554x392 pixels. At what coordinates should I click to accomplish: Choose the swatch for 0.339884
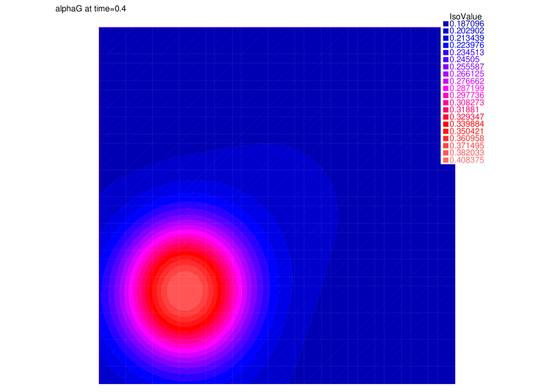tap(446, 124)
